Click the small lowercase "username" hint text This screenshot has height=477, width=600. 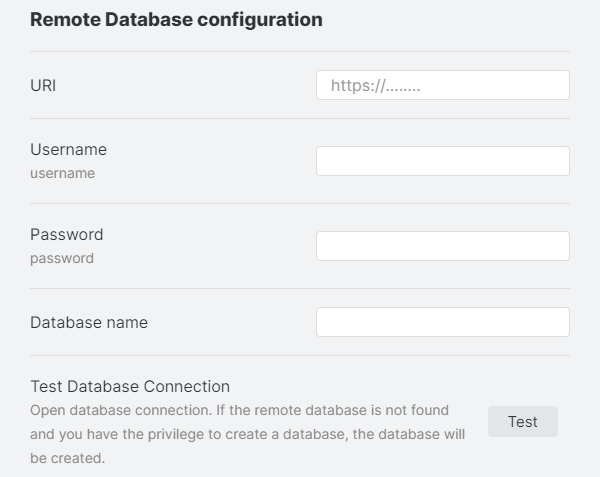(x=62, y=173)
